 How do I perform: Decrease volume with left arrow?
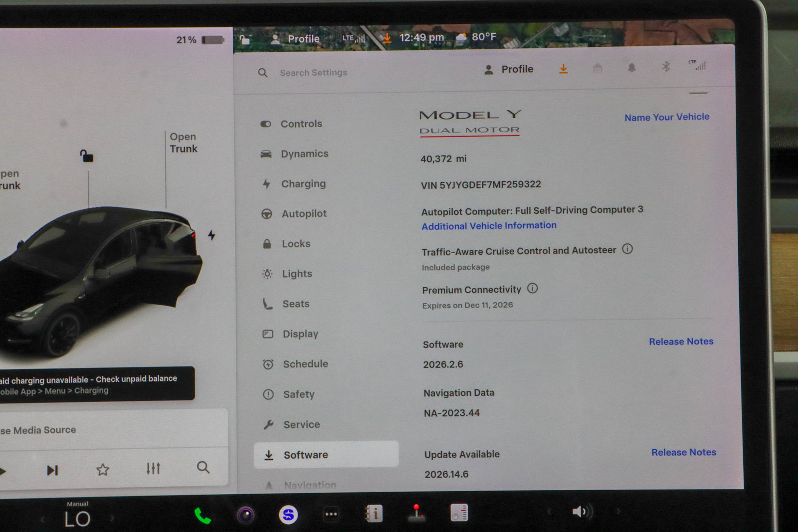549,512
